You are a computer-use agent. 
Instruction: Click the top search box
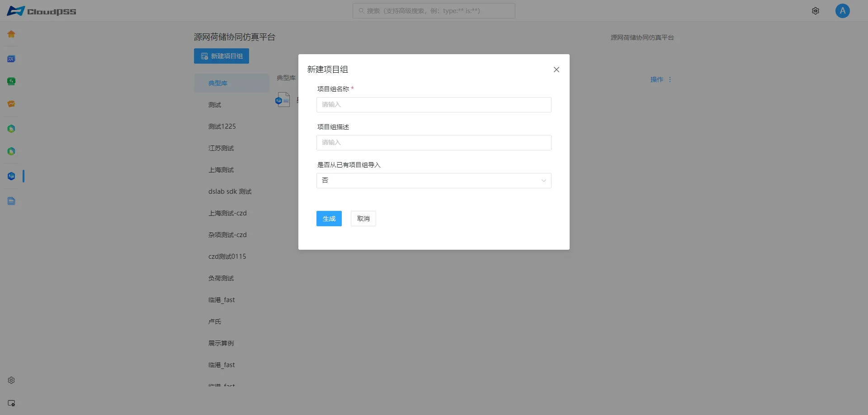[434, 11]
